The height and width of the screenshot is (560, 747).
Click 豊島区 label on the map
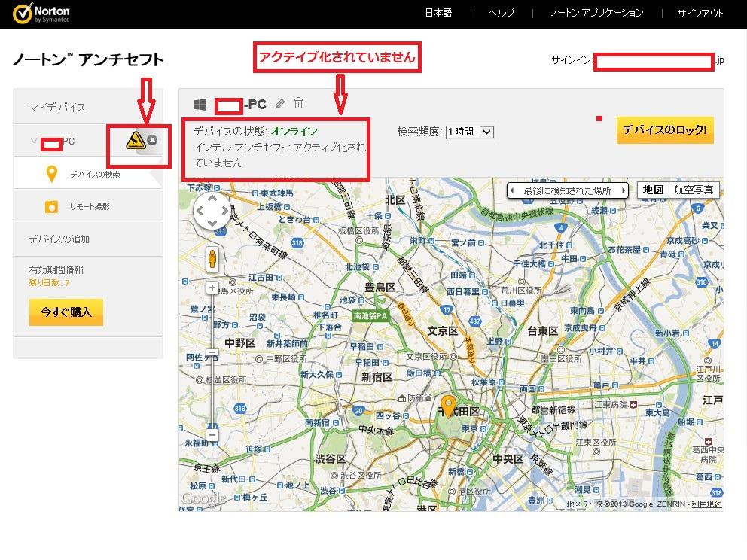tap(380, 287)
